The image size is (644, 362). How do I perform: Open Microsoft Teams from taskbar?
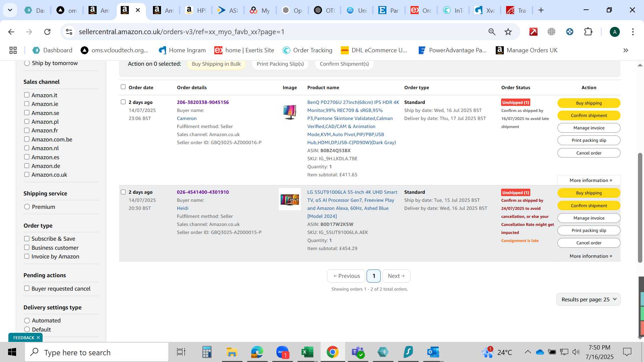[x=358, y=352]
